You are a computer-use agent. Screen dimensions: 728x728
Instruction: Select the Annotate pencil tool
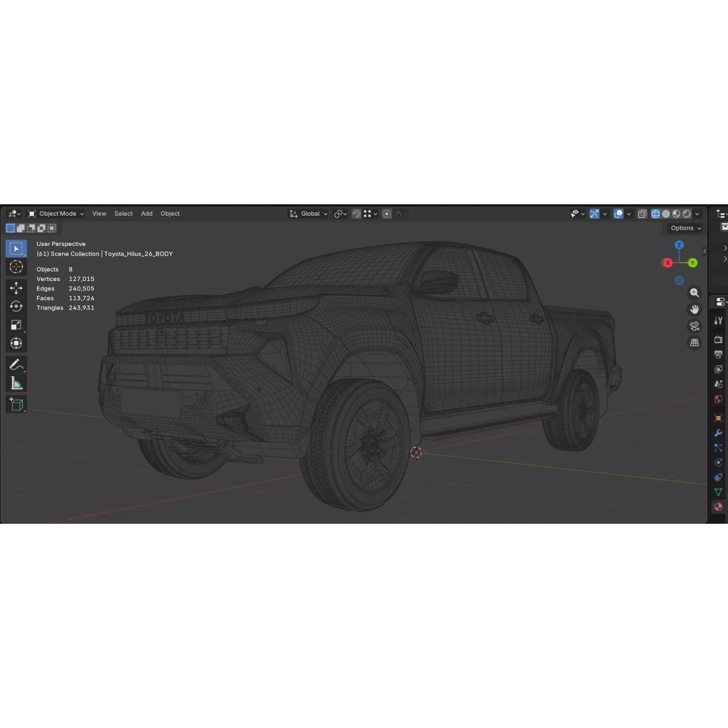click(x=16, y=365)
